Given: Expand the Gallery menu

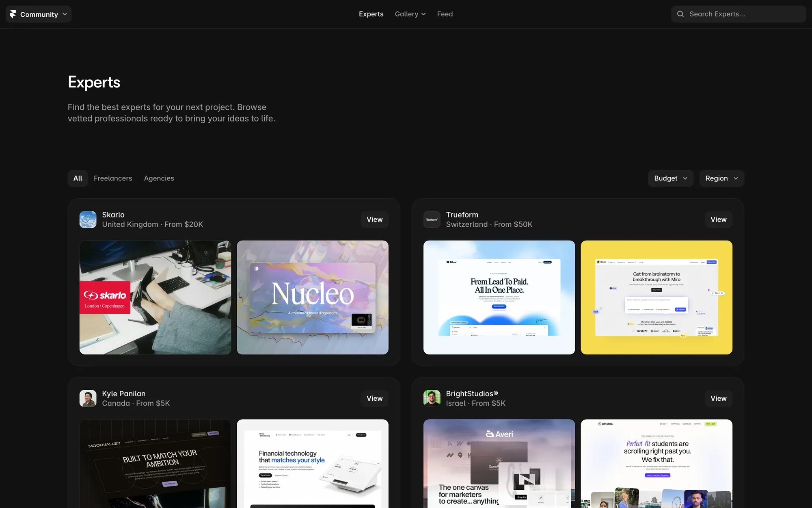Looking at the screenshot, I should pyautogui.click(x=410, y=14).
